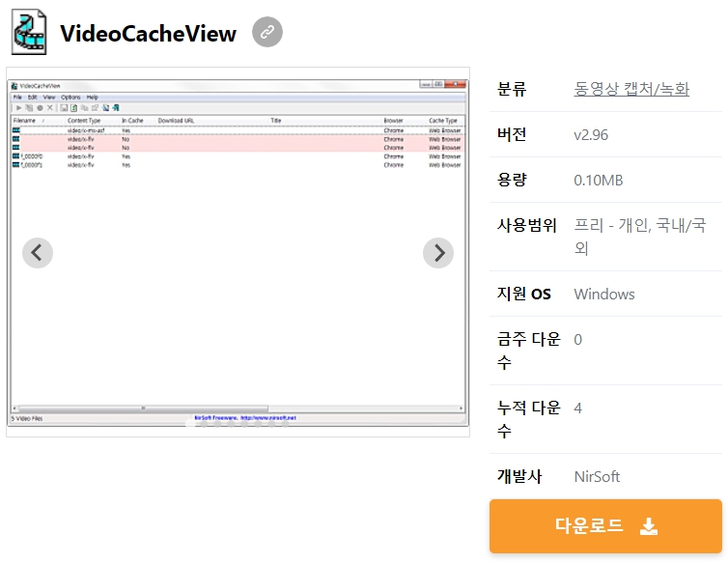Image resolution: width=728 pixels, height=563 pixels.
Task: Click the VideoCacheView application logo icon
Action: coord(29,32)
